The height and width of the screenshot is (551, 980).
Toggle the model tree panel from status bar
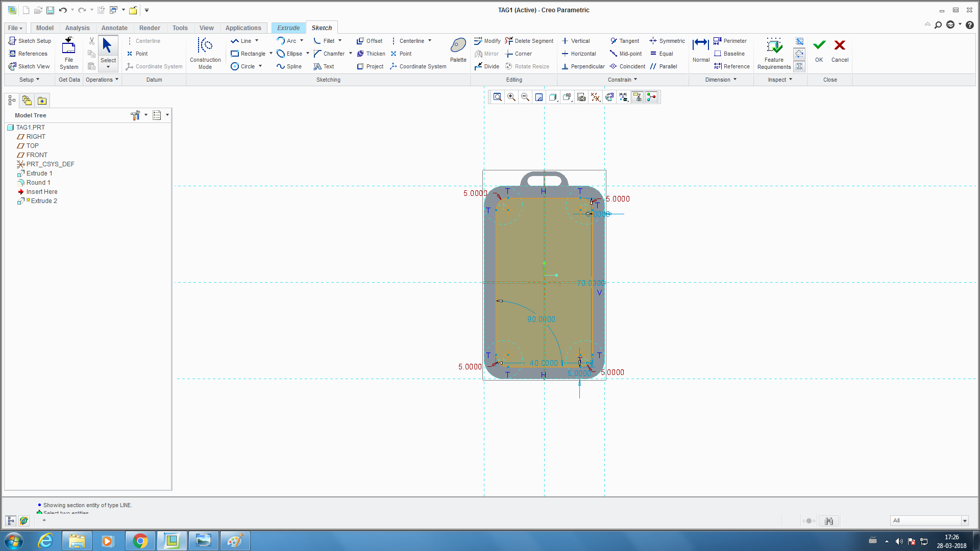coord(11,521)
